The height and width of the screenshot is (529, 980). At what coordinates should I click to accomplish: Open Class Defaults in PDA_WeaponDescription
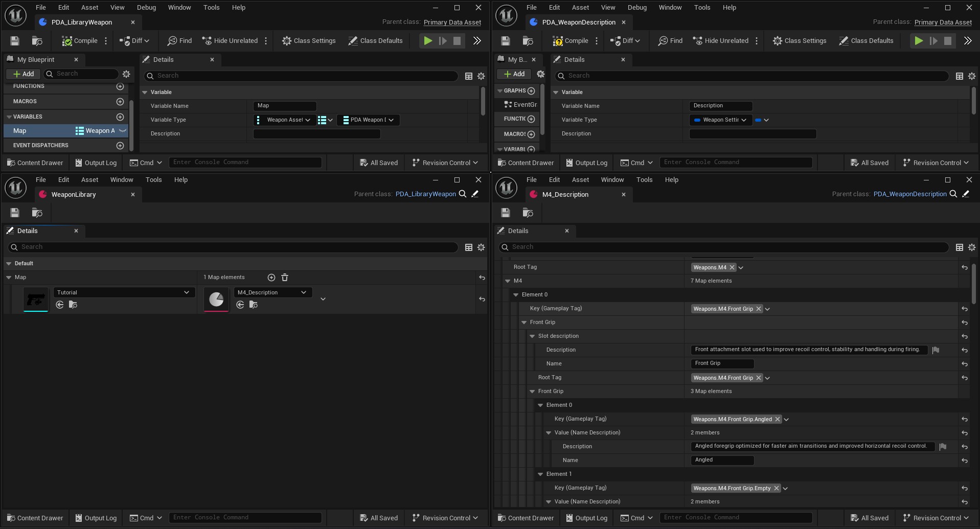pyautogui.click(x=867, y=41)
